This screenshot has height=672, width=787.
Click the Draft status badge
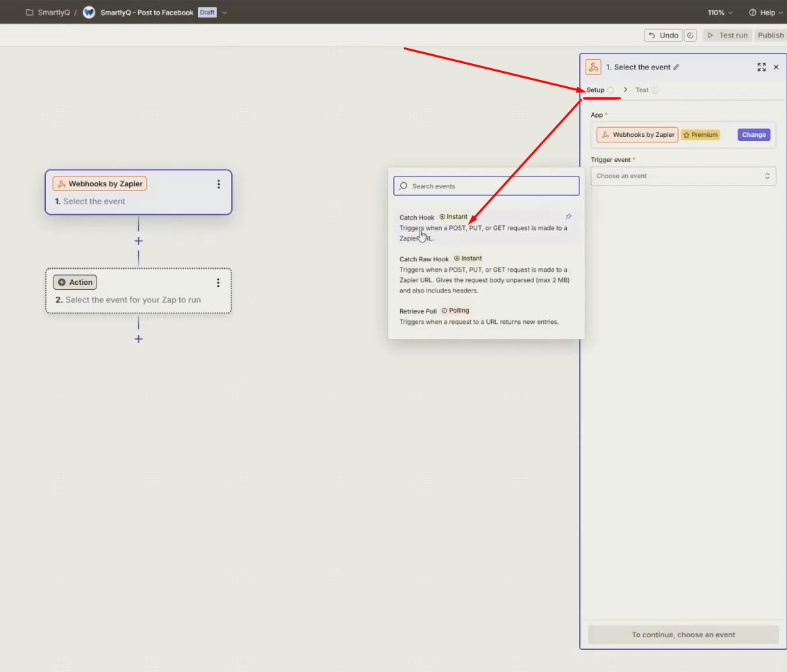tap(207, 13)
